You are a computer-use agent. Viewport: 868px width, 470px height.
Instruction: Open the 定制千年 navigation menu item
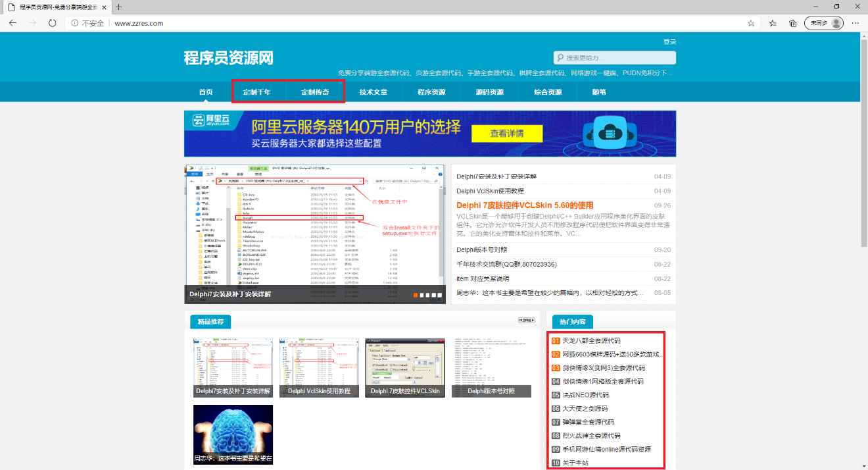[256, 92]
